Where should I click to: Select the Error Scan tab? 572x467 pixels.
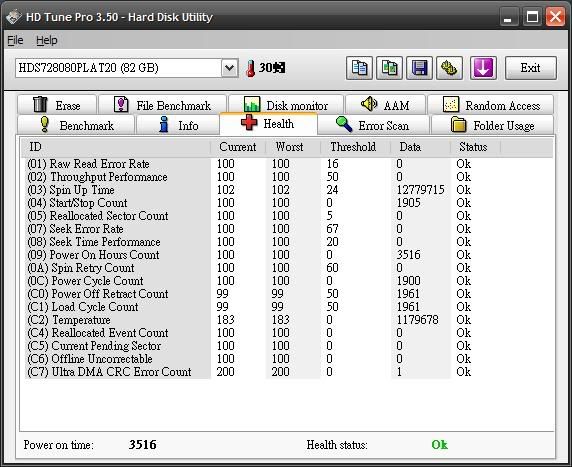[x=374, y=125]
